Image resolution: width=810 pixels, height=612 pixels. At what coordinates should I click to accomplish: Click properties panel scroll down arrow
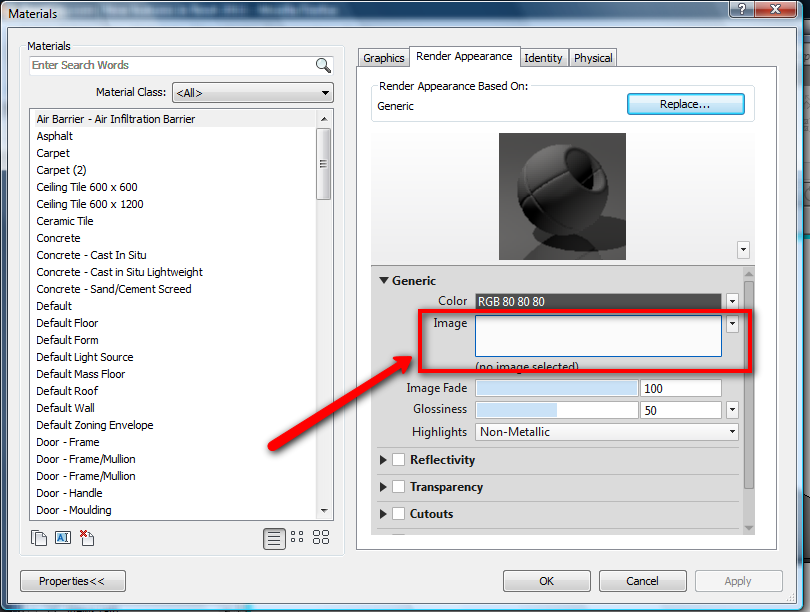pyautogui.click(x=749, y=528)
